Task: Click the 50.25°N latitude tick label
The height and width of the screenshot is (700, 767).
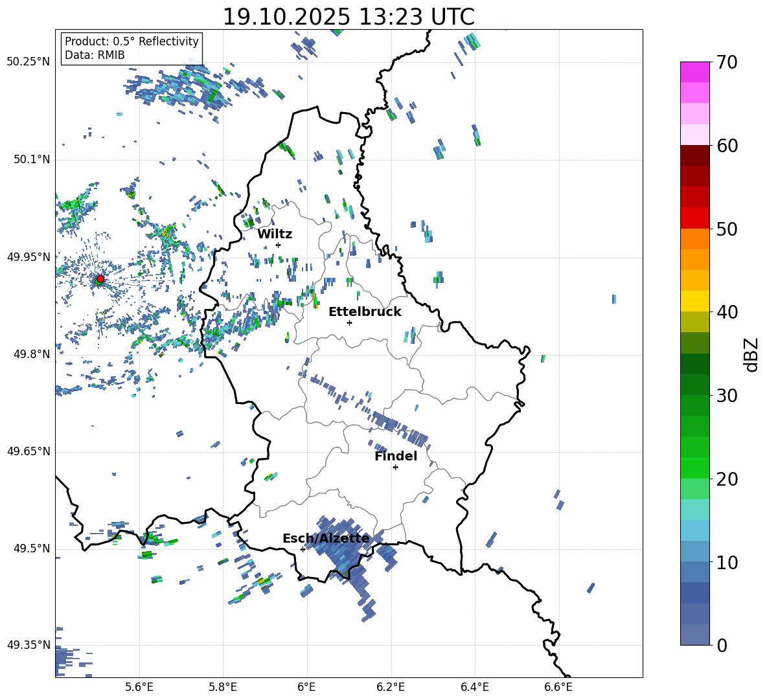Action: pyautogui.click(x=28, y=62)
